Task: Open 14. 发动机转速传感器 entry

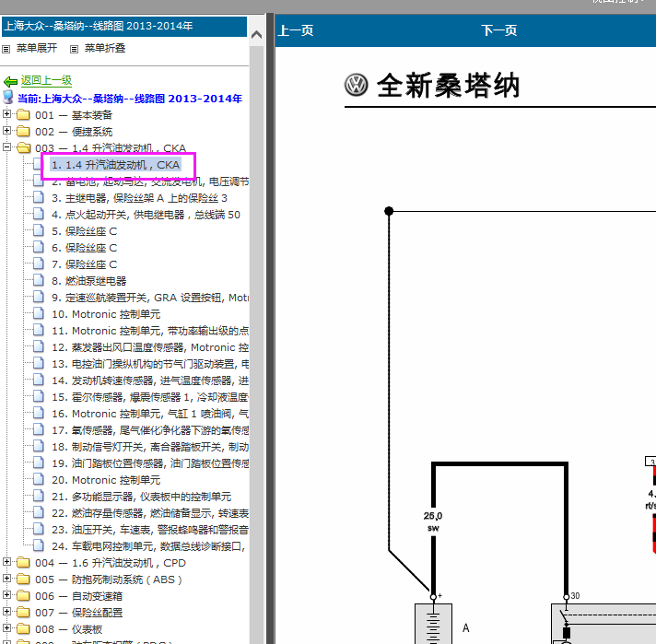Action: 150,381
